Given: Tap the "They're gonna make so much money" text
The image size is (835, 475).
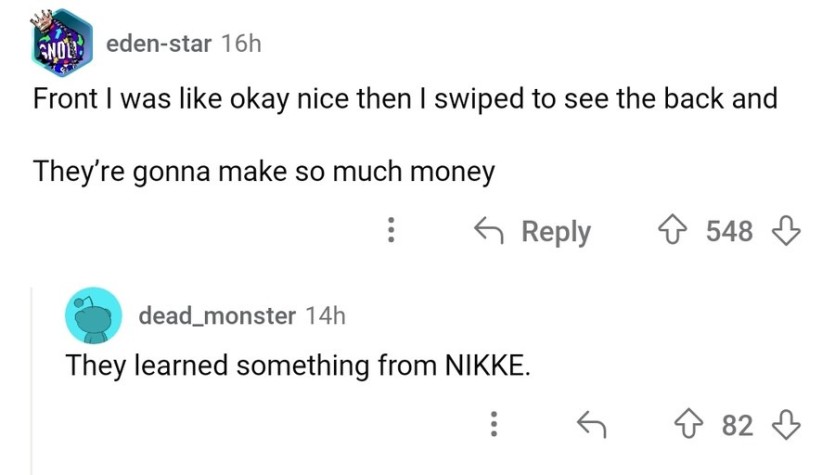Looking at the screenshot, I should pyautogui.click(x=264, y=173).
